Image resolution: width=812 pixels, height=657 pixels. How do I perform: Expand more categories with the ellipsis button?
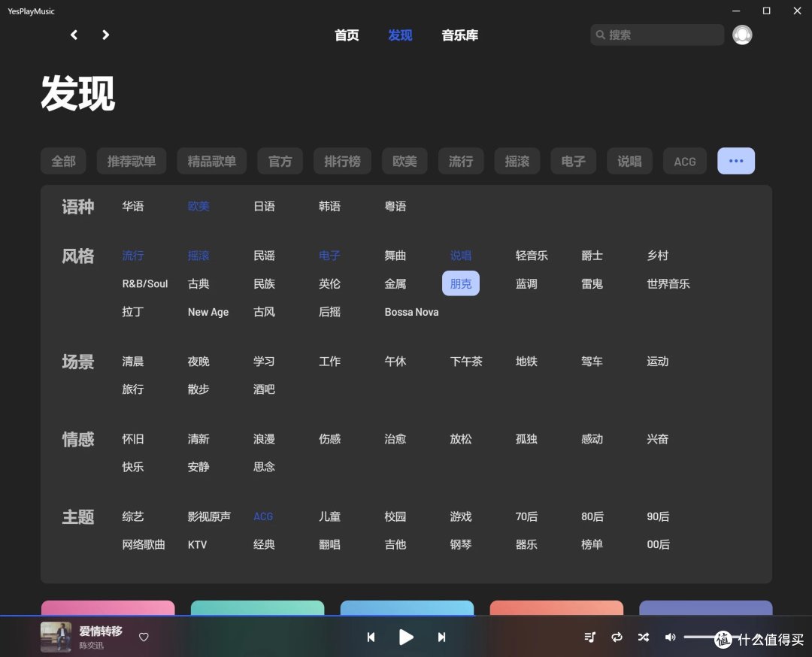735,160
